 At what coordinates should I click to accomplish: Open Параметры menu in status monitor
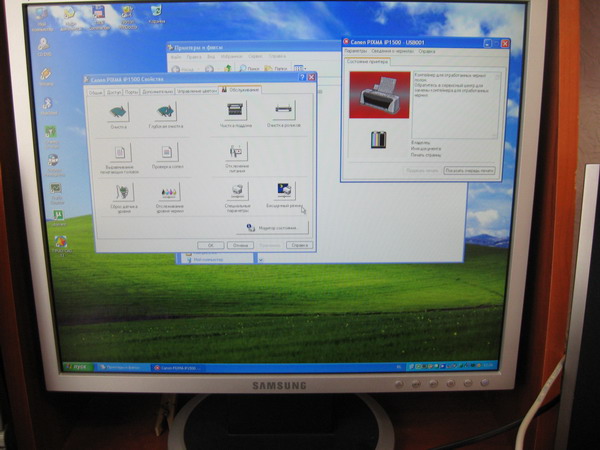click(x=356, y=51)
